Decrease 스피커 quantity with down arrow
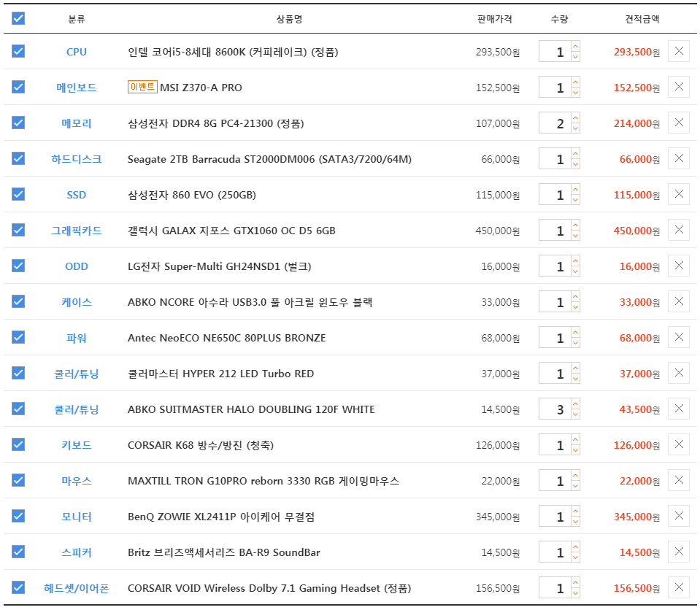Image resolution: width=700 pixels, height=610 pixels. tap(575, 557)
